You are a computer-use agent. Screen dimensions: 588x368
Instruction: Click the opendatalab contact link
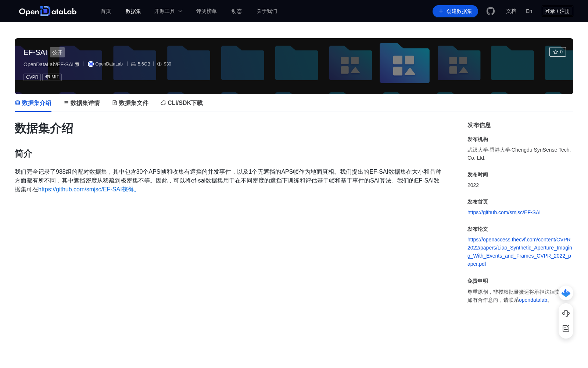pos(533,300)
